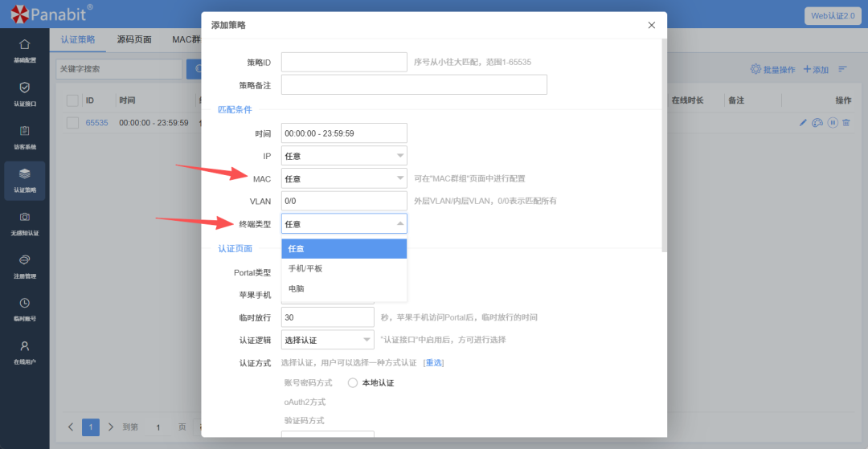Click the VLAN input field
Image resolution: width=868 pixels, height=449 pixels.
click(x=344, y=201)
